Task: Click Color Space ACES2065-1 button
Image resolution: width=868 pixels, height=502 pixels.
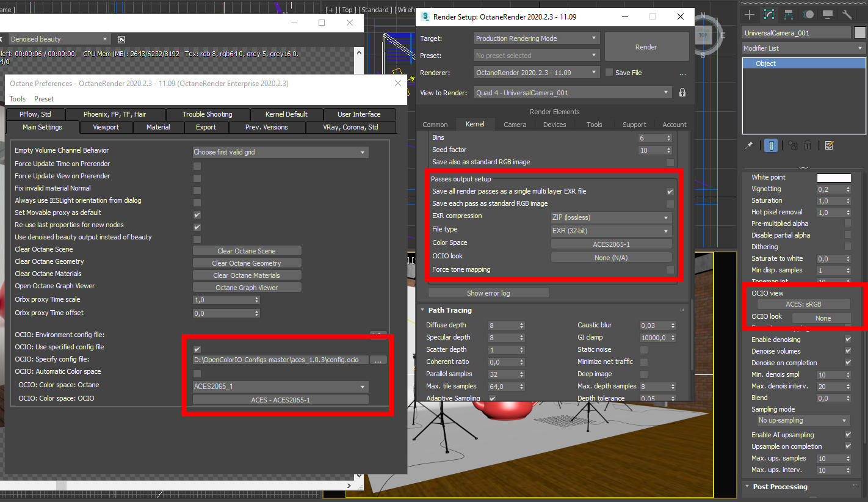Action: click(x=611, y=244)
